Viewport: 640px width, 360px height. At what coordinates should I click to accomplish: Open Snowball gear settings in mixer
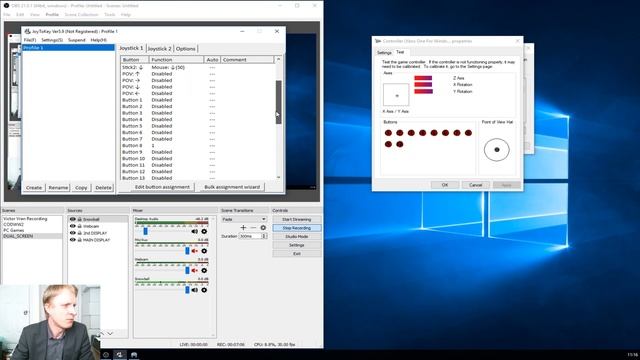[204, 290]
